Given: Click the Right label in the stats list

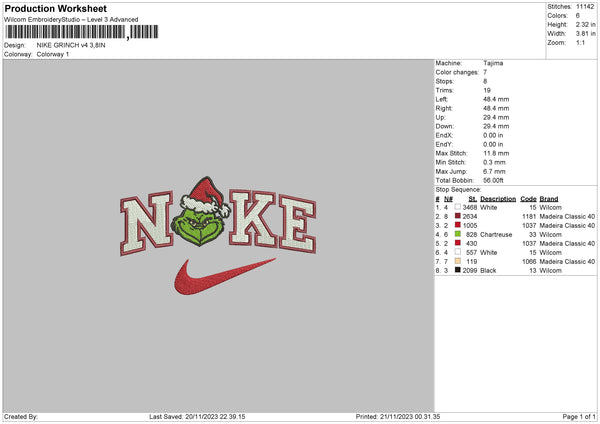Looking at the screenshot, I should tap(444, 108).
